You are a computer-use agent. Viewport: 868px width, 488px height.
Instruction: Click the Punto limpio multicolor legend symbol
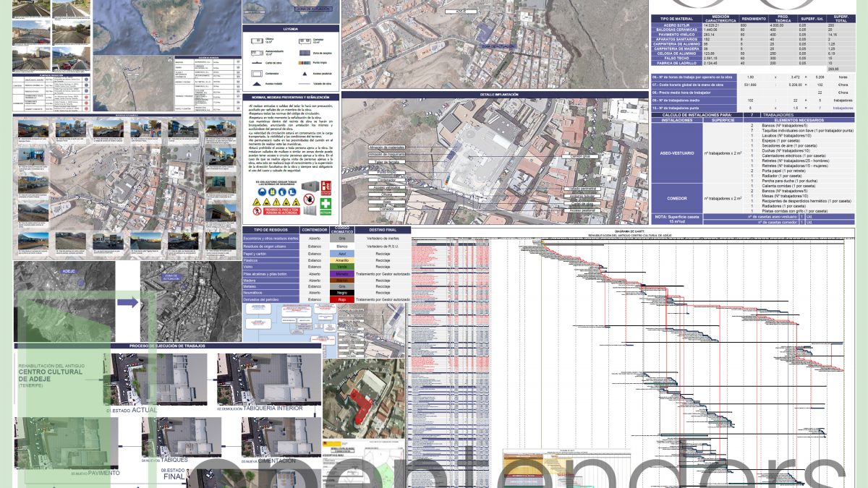click(305, 64)
